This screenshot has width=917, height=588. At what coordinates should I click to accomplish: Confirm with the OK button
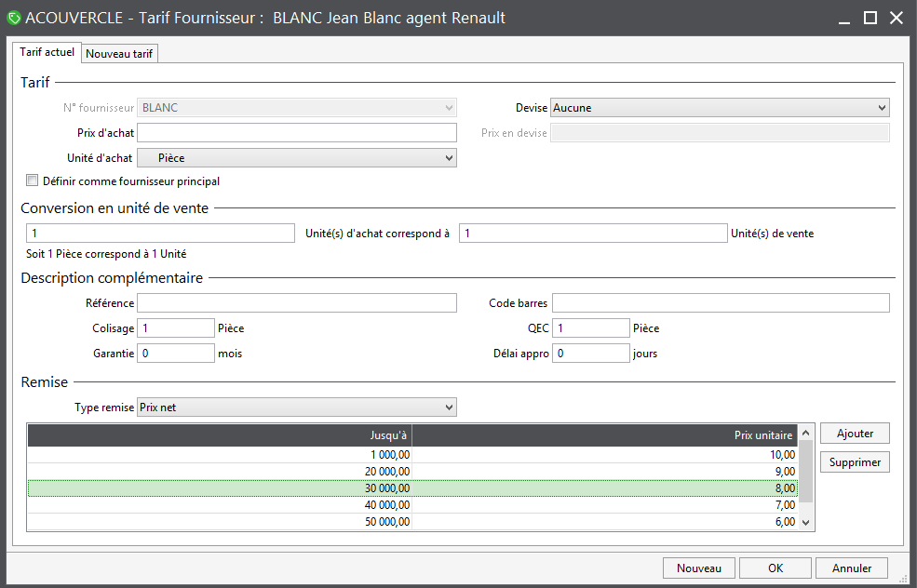tap(775, 568)
